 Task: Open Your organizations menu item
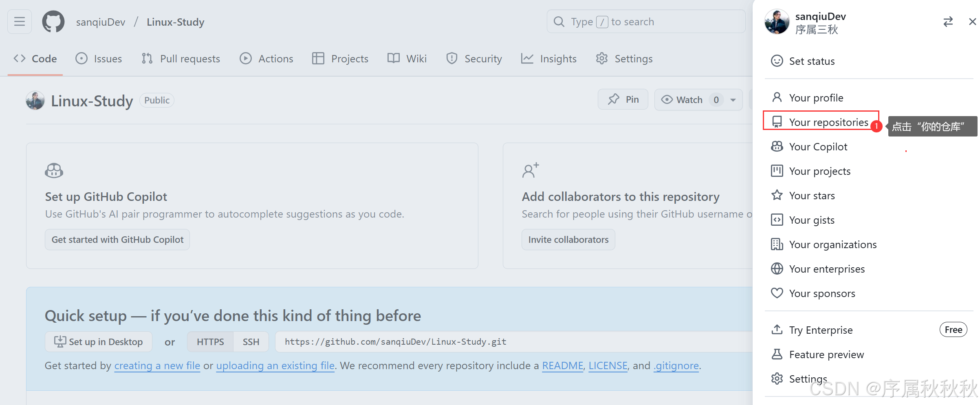[869, 244]
